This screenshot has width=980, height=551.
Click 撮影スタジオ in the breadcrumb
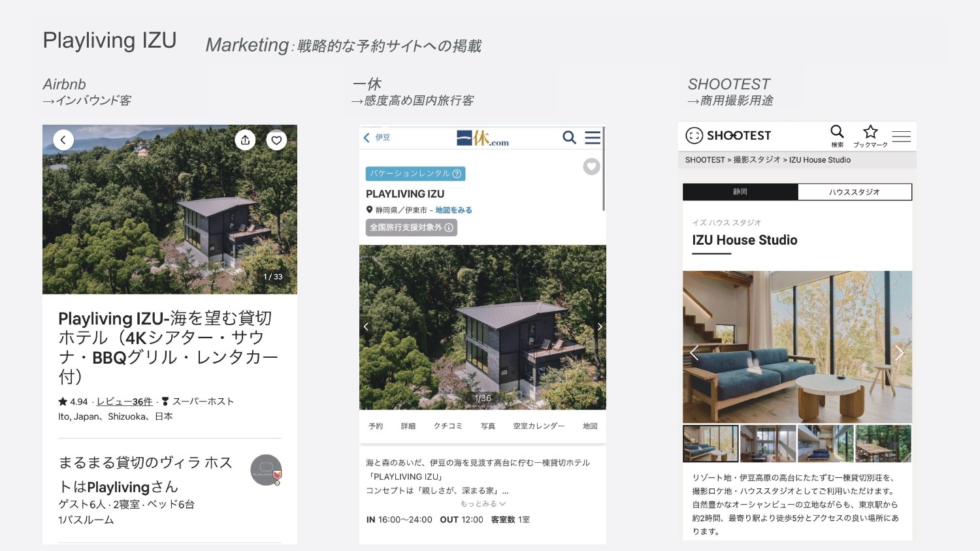coord(757,160)
